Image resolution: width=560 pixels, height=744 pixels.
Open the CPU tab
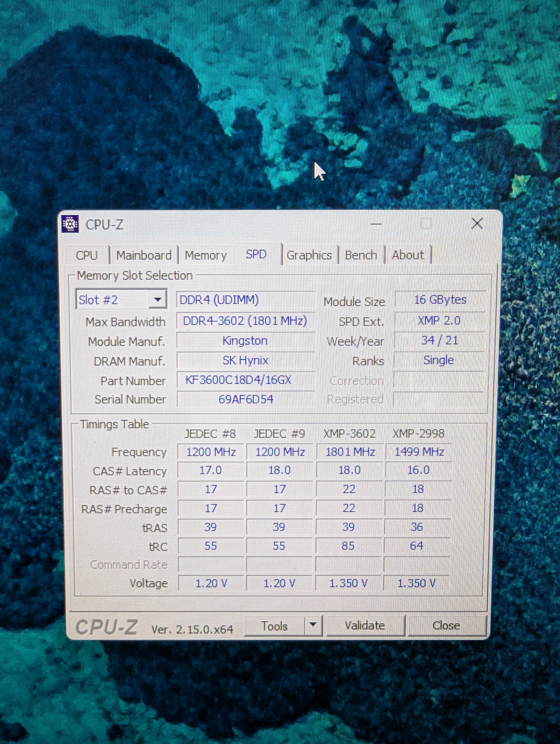pyautogui.click(x=87, y=255)
